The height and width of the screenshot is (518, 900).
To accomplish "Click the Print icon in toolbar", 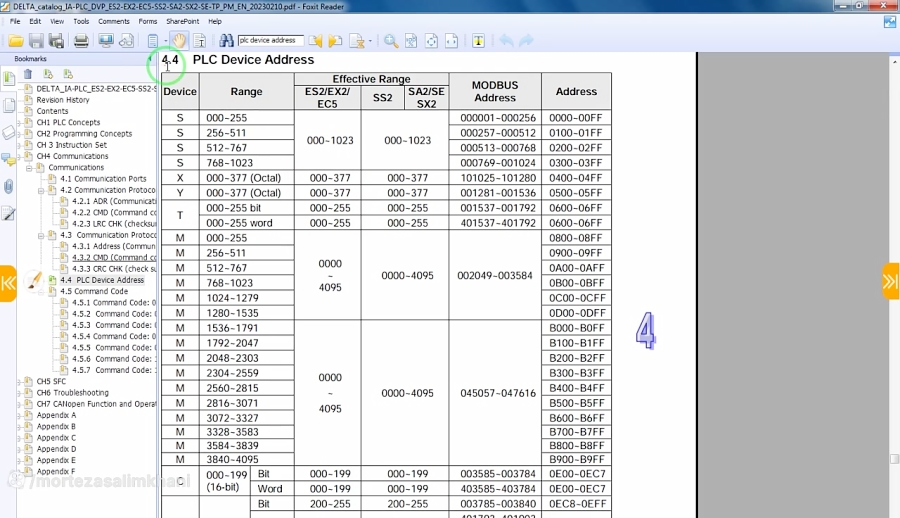I will click(81, 41).
